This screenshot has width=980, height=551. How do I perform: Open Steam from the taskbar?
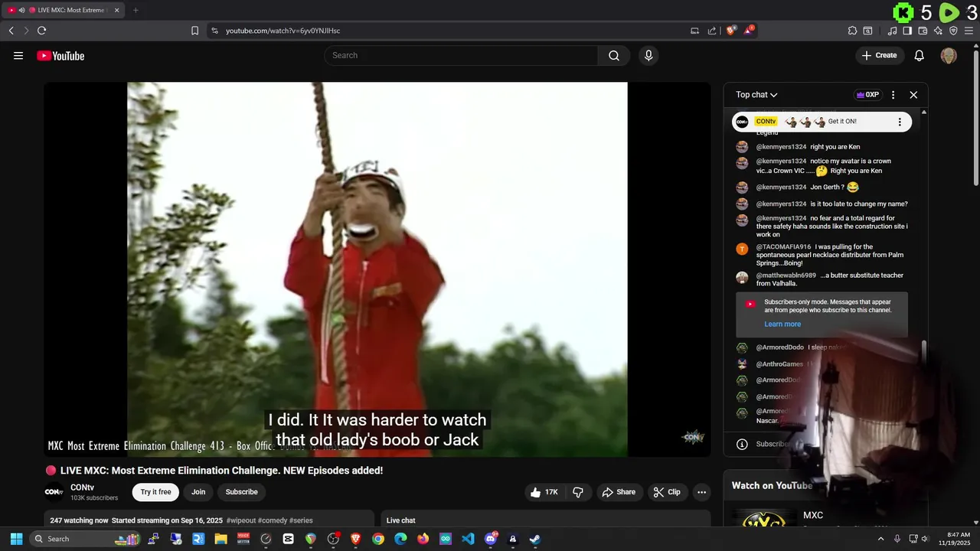click(534, 539)
